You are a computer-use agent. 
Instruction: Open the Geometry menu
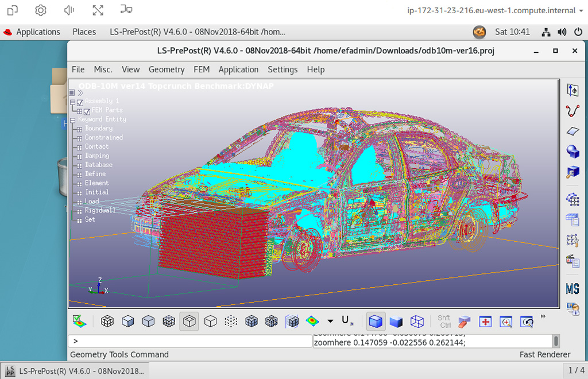pos(167,69)
